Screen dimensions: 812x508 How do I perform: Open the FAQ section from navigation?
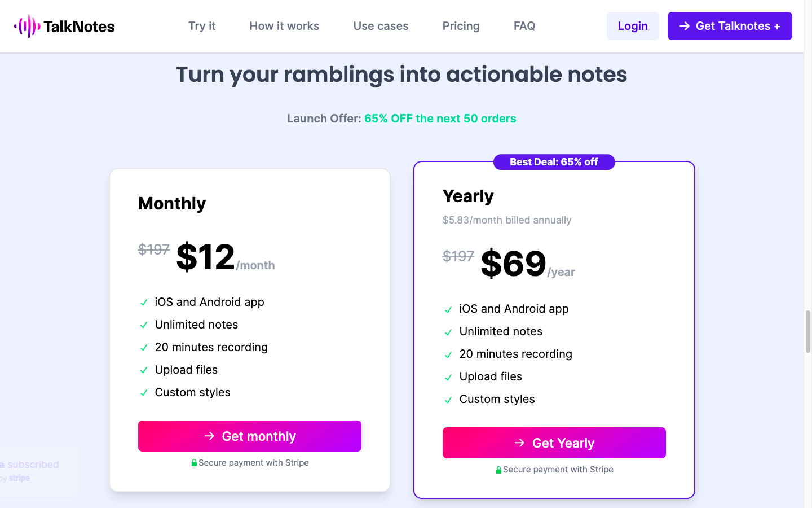point(524,26)
